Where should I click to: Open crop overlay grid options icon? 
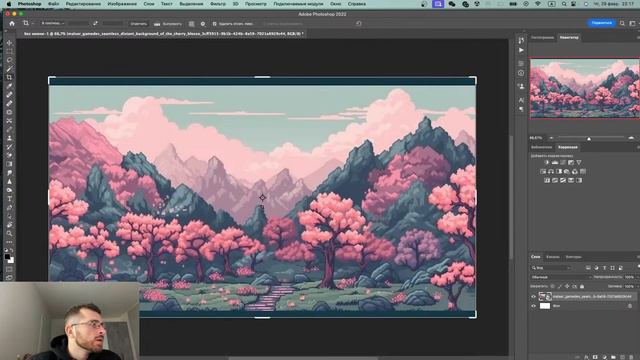tap(191, 24)
